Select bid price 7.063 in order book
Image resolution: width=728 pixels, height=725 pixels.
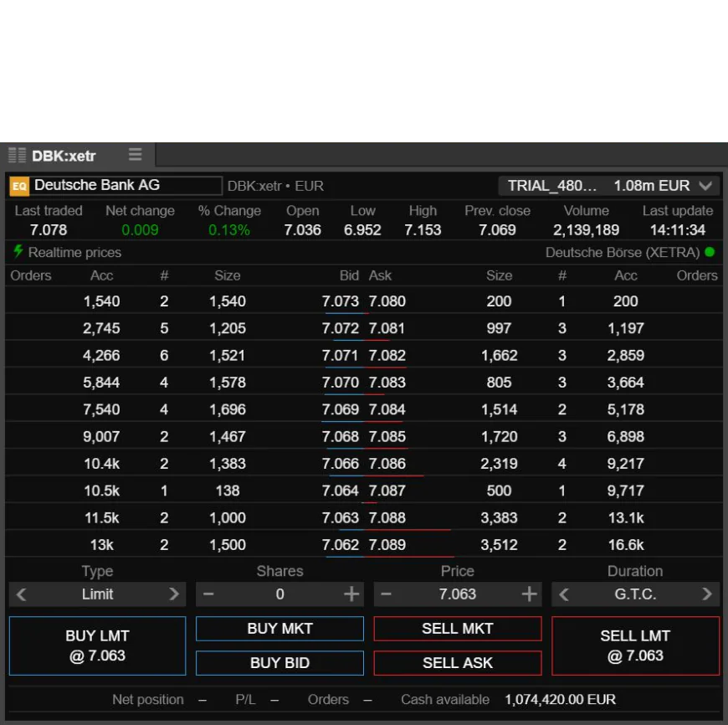coord(341,517)
